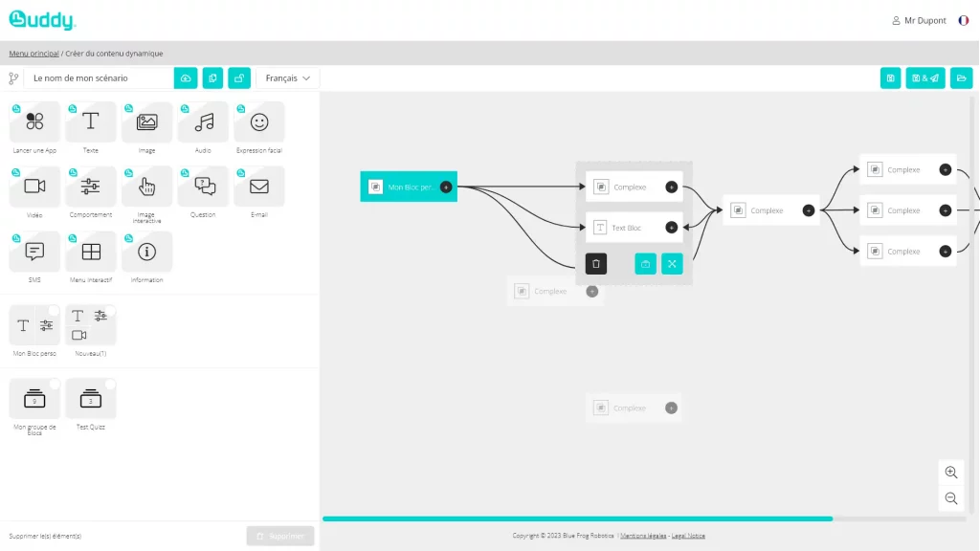Open the Français language dropdown
Viewport: 980px width, 551px height.
point(287,78)
